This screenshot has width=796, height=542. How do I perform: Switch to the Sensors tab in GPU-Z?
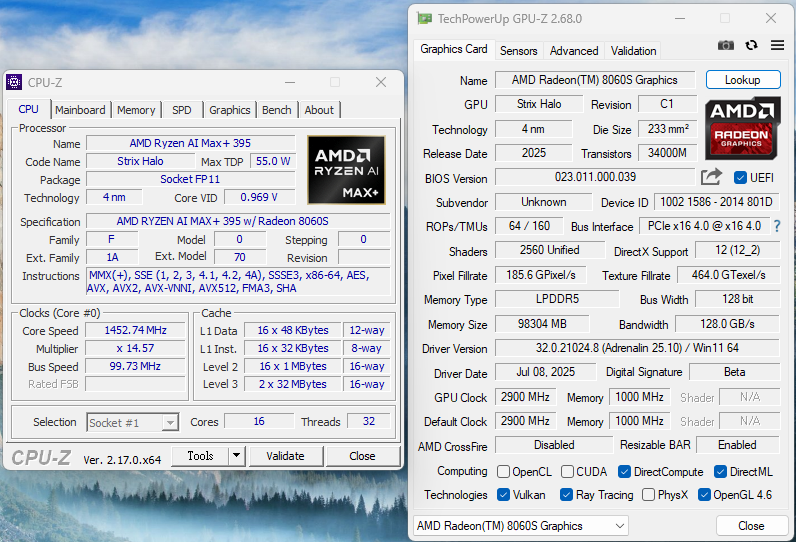518,50
